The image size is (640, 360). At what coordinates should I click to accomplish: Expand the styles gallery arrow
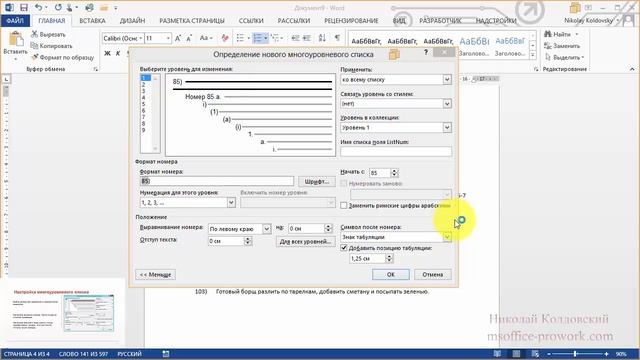pos(532,55)
